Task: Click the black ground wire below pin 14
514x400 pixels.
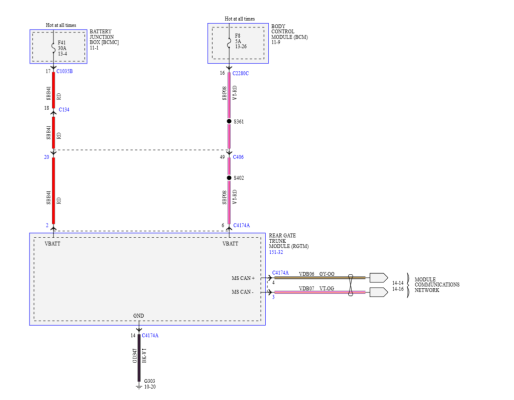Action: (139, 358)
